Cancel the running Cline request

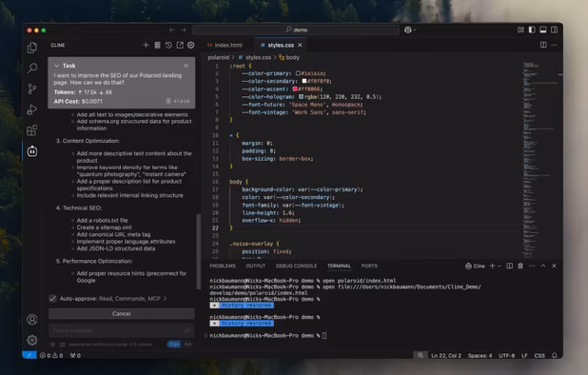122,313
